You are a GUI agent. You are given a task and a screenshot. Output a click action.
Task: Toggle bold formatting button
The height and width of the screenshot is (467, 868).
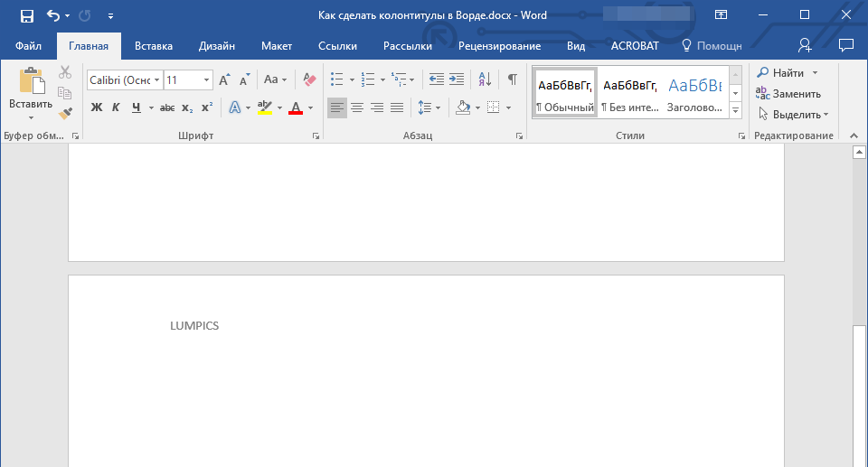[97, 107]
